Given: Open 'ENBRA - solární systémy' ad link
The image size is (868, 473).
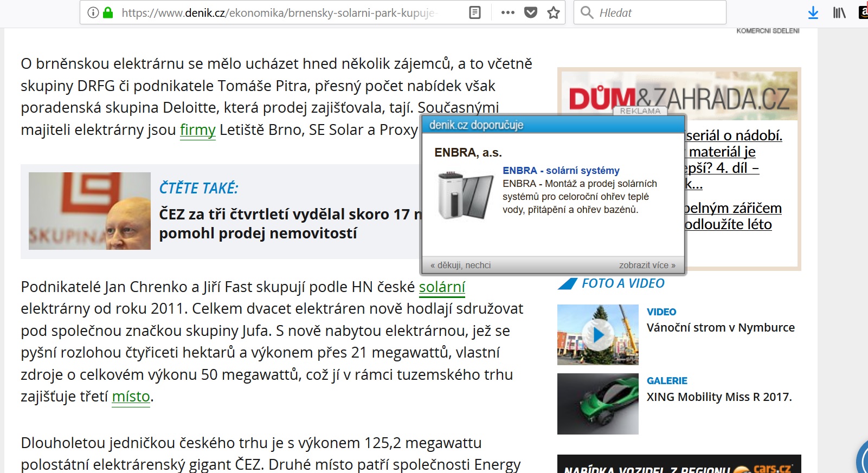Looking at the screenshot, I should point(561,171).
